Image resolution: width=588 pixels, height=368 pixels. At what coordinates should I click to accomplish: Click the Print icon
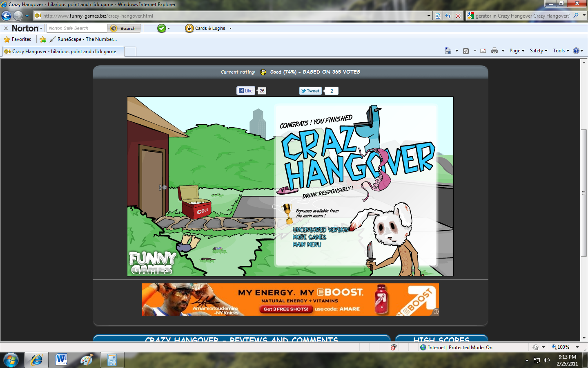[494, 51]
